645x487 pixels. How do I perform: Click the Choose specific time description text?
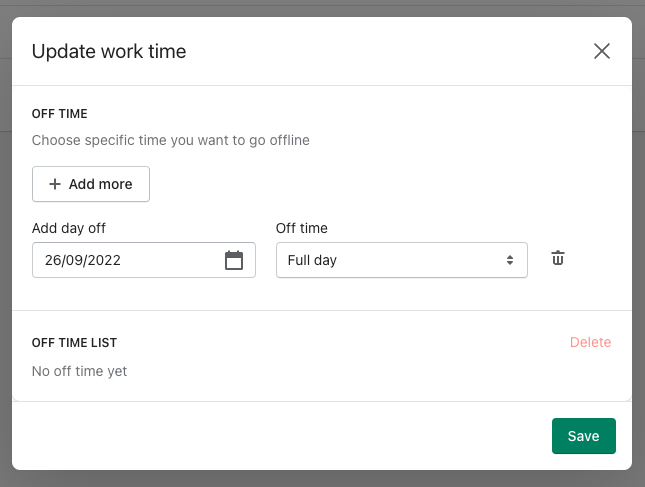point(170,140)
